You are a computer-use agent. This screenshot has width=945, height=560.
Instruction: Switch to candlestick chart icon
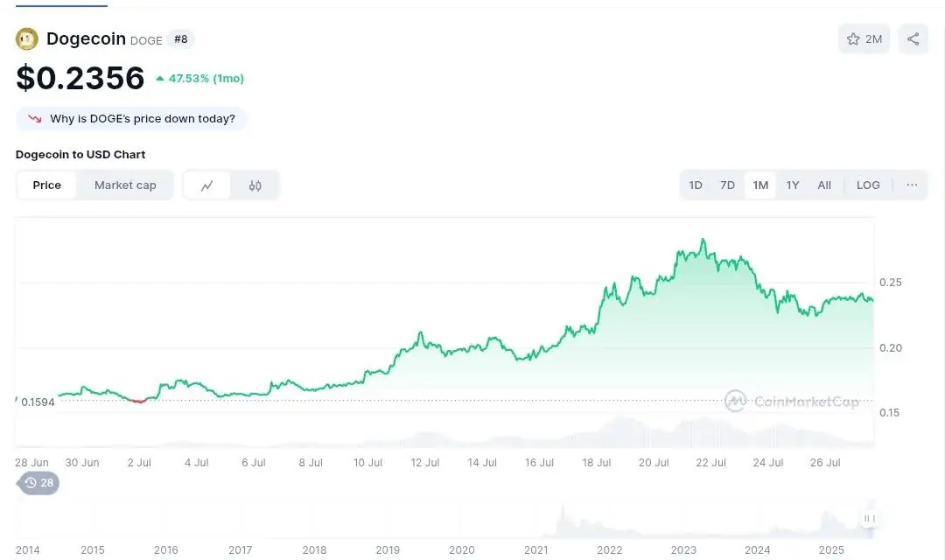point(255,185)
